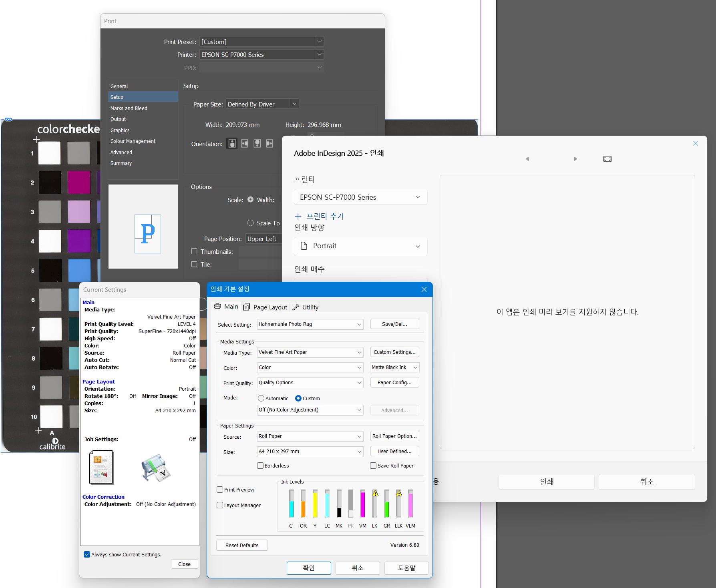Select portrait orientation icon in Print Setup

point(232,143)
